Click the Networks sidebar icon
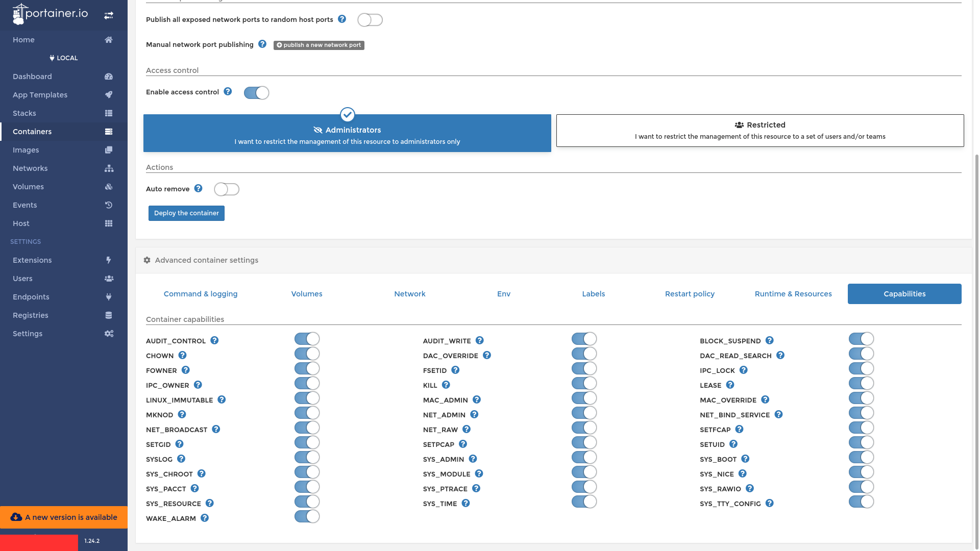 (109, 168)
